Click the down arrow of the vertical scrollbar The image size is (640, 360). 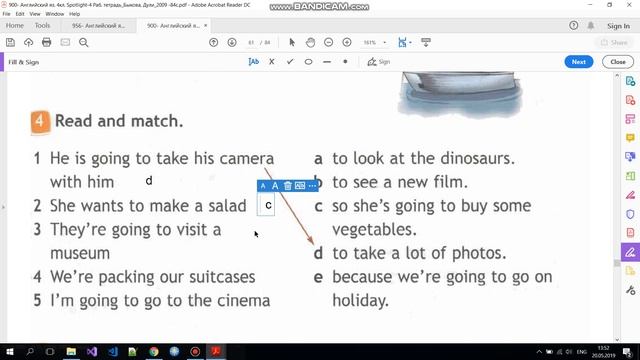[617, 339]
